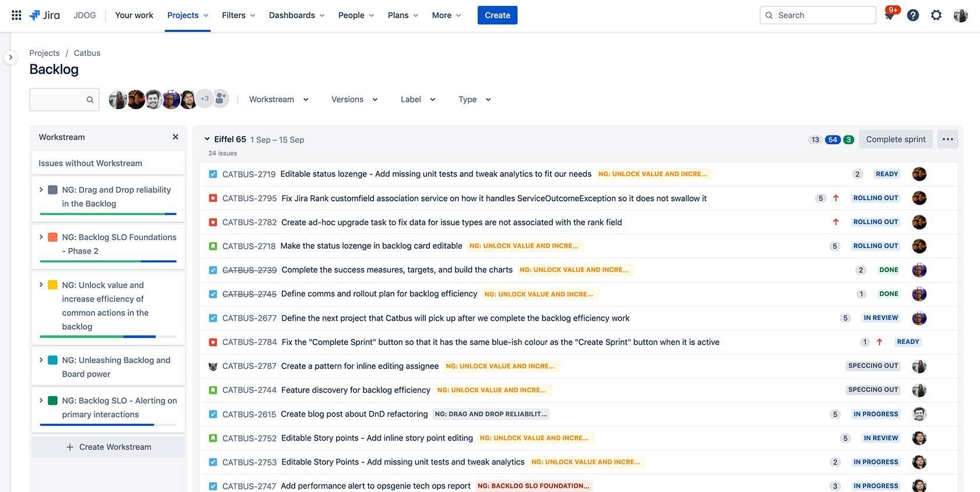Open the Workstream filter dropdown
Image resolution: width=980 pixels, height=492 pixels.
pos(278,99)
